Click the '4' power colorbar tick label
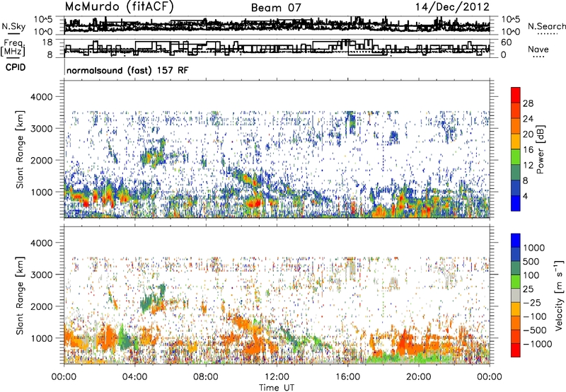This screenshot has height=392, width=566. pyautogui.click(x=525, y=197)
